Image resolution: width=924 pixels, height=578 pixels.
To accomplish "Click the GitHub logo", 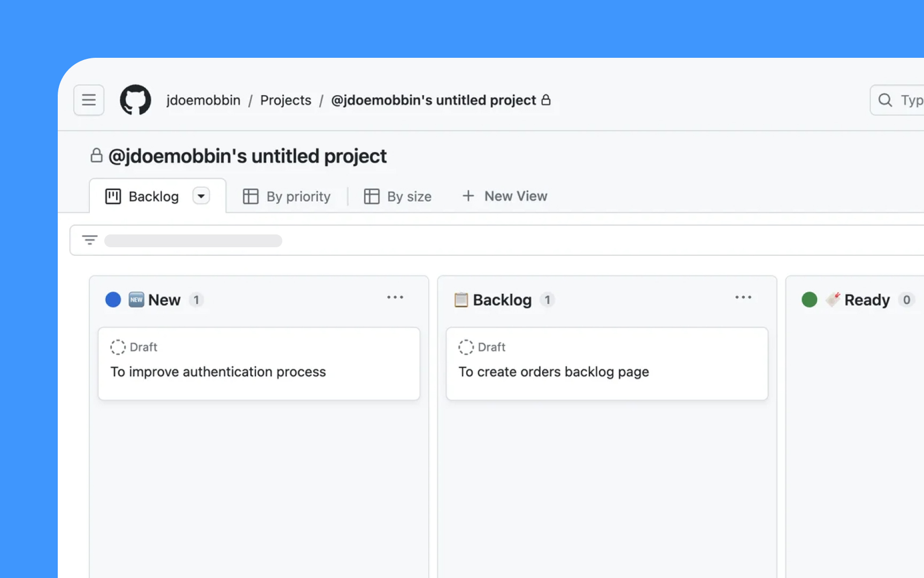I will tap(135, 100).
